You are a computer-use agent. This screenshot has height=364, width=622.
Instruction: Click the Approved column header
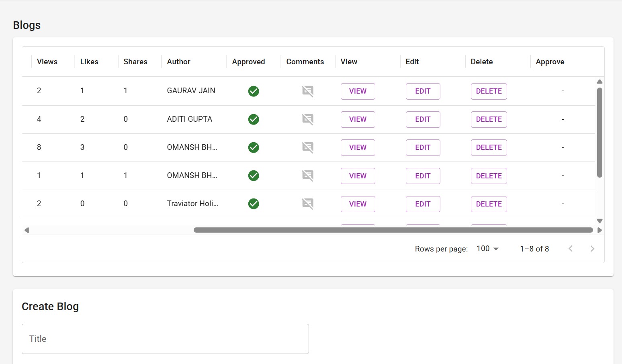coord(248,61)
